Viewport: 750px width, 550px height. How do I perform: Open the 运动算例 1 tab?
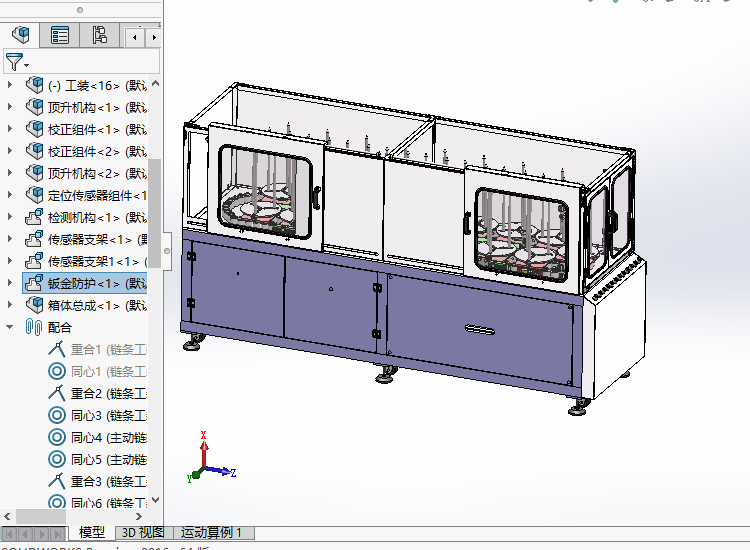[212, 532]
